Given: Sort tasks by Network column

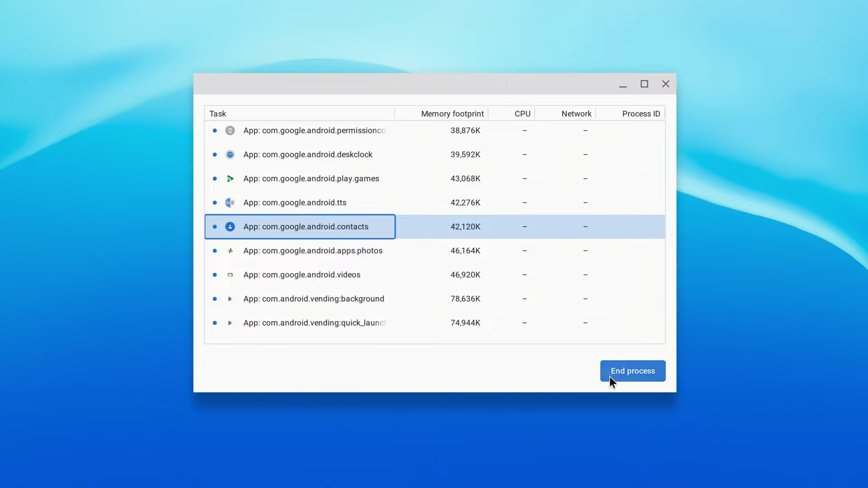Looking at the screenshot, I should tap(576, 113).
